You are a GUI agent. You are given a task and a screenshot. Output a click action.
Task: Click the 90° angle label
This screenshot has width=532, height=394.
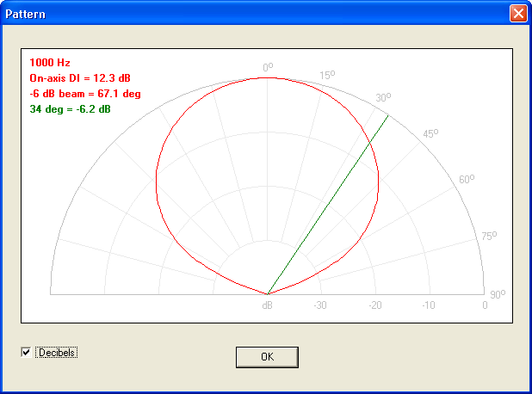click(498, 294)
